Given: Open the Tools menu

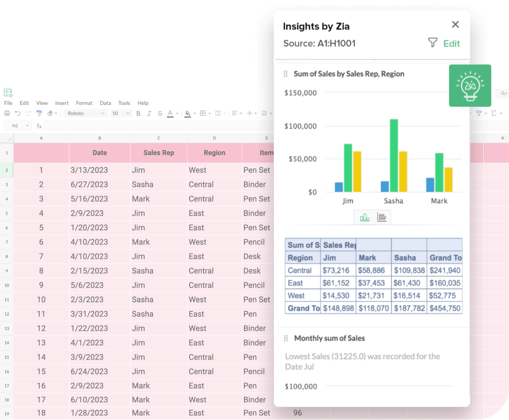Looking at the screenshot, I should [124, 103].
